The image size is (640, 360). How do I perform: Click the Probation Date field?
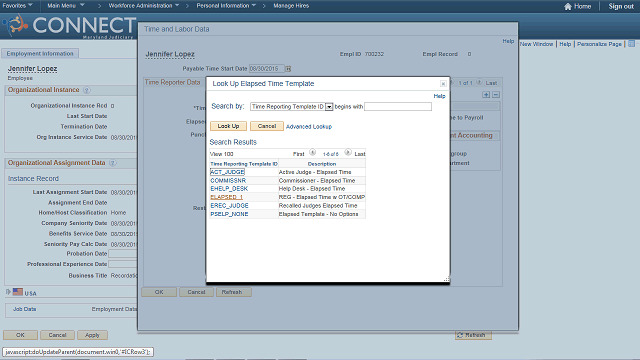(x=122, y=253)
